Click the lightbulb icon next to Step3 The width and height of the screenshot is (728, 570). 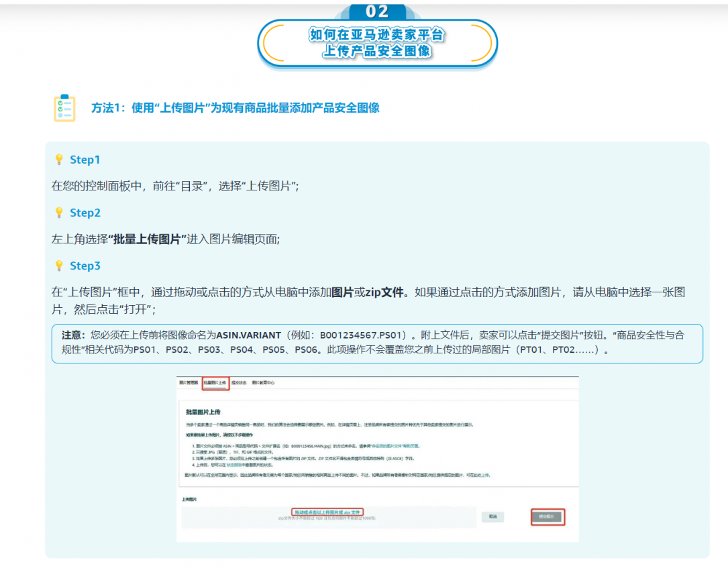coord(58,266)
